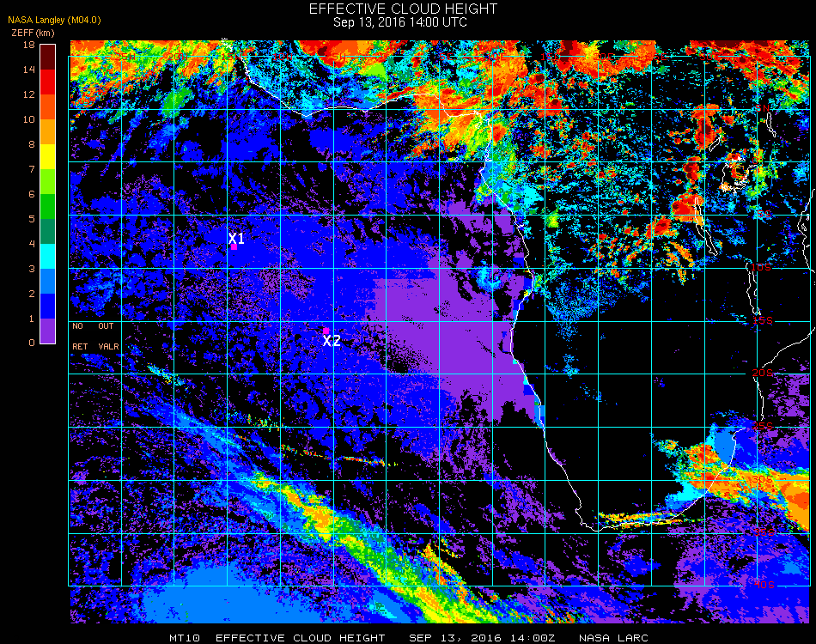
Task: Click the 10S latitude label
Action: click(x=761, y=267)
